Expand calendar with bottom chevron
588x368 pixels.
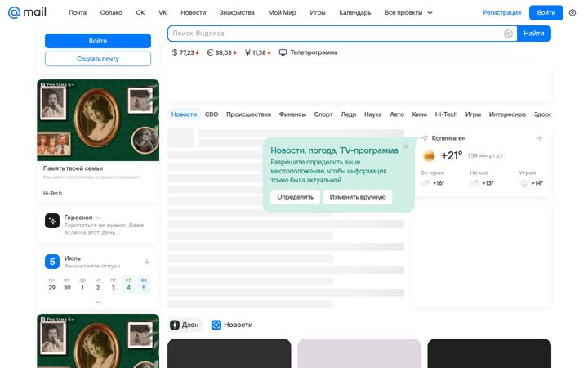[x=98, y=302]
